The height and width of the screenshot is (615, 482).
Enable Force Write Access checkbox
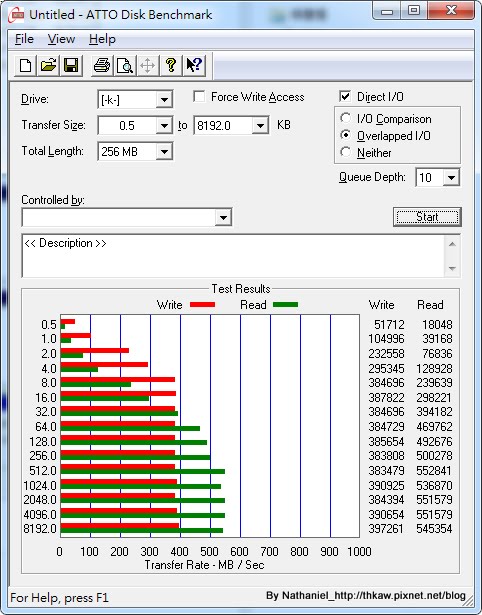point(199,96)
